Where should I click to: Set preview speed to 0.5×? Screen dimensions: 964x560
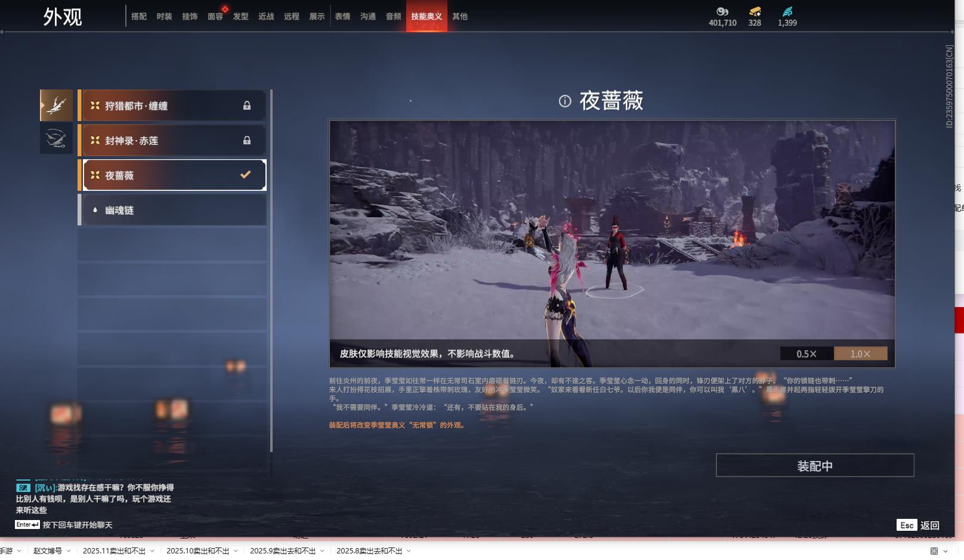pyautogui.click(x=807, y=354)
